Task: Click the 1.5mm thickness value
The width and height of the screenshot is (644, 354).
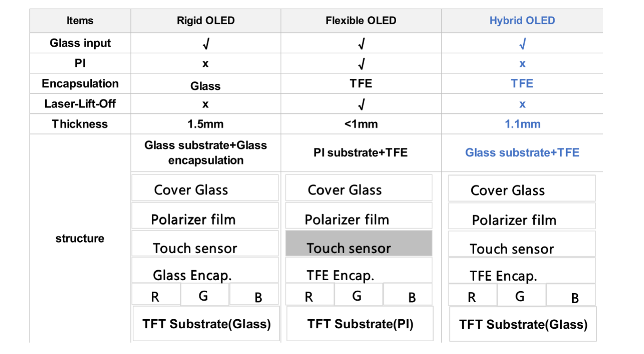Action: click(205, 124)
